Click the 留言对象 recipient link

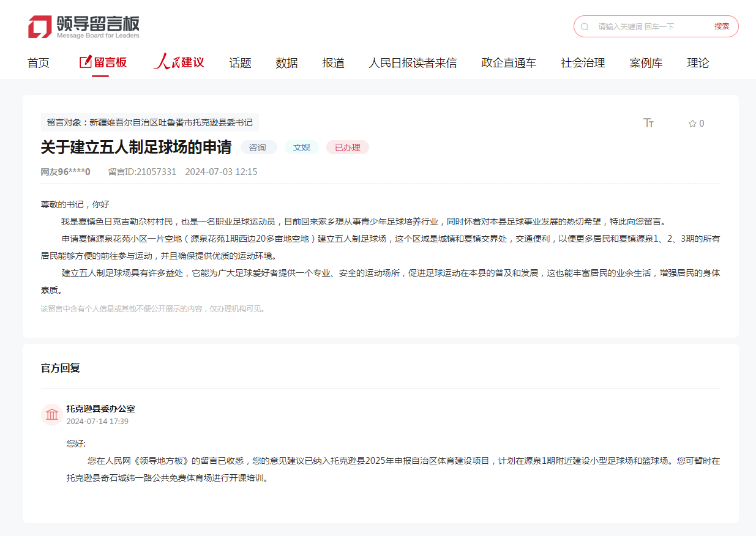[x=149, y=122]
